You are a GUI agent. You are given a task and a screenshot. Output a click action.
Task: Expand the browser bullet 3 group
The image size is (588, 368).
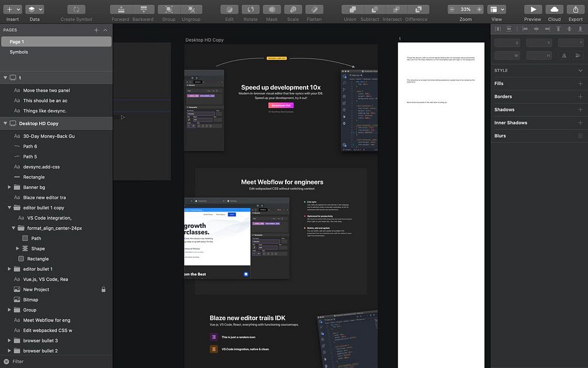9,340
